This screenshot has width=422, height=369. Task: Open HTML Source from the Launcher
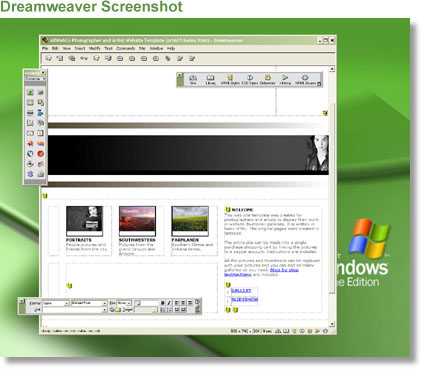305,80
